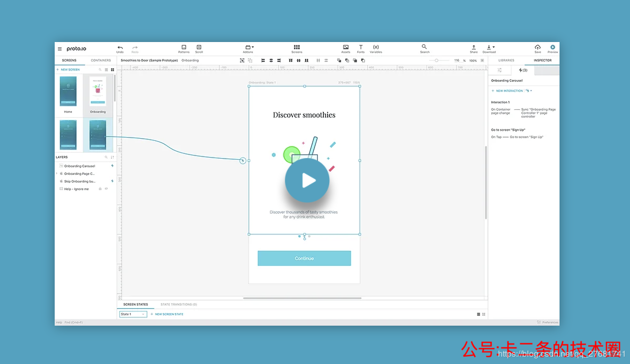
Task: Click bring to front icon
Action: 339,60
